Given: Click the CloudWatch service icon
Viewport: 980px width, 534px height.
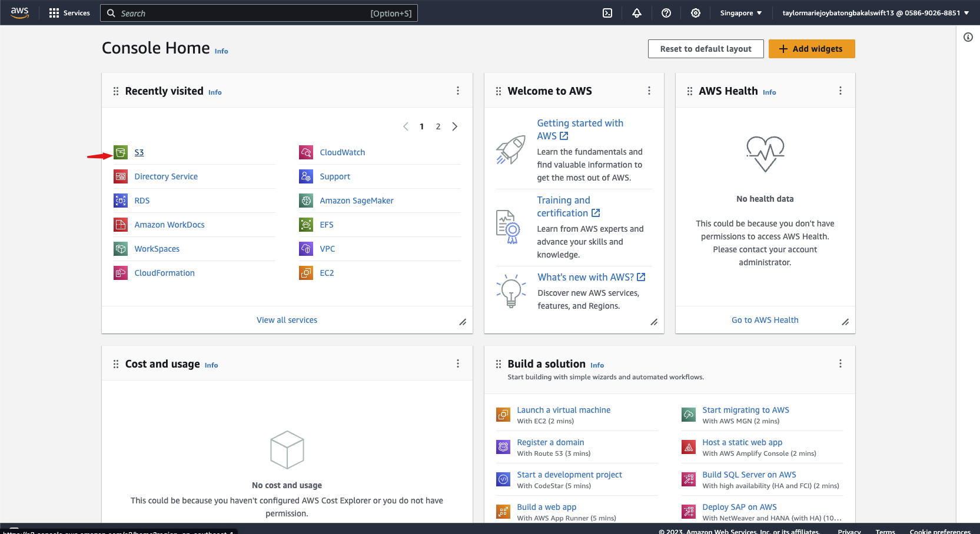Looking at the screenshot, I should click(x=306, y=153).
